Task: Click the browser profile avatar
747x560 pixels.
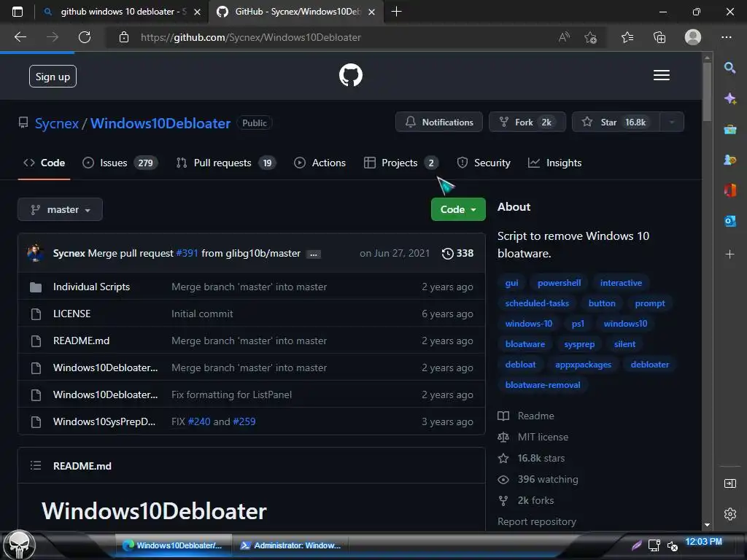Action: [693, 37]
